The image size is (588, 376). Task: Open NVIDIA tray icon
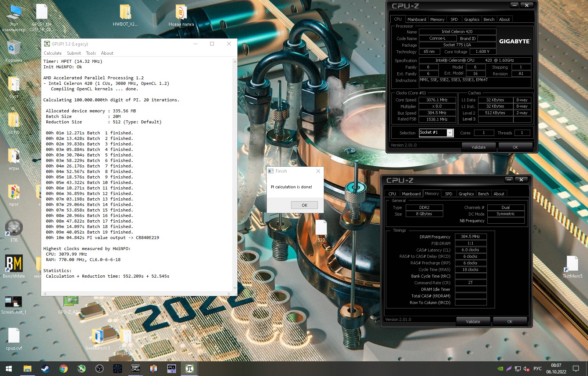pyautogui.click(x=500, y=369)
